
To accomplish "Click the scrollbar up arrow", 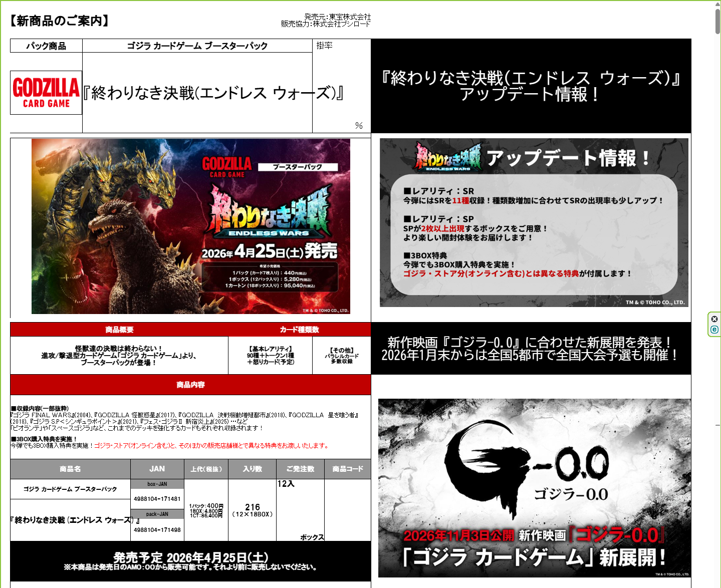I will point(717,4).
